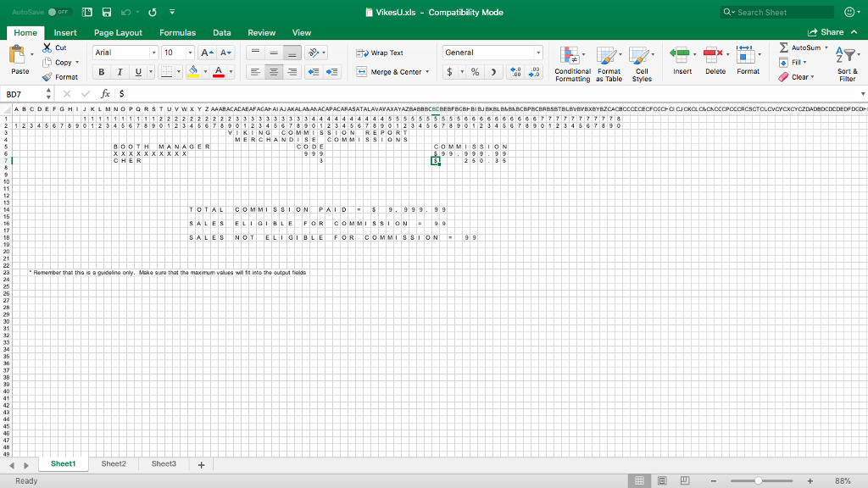
Task: Open Format as Table
Action: pos(609,64)
